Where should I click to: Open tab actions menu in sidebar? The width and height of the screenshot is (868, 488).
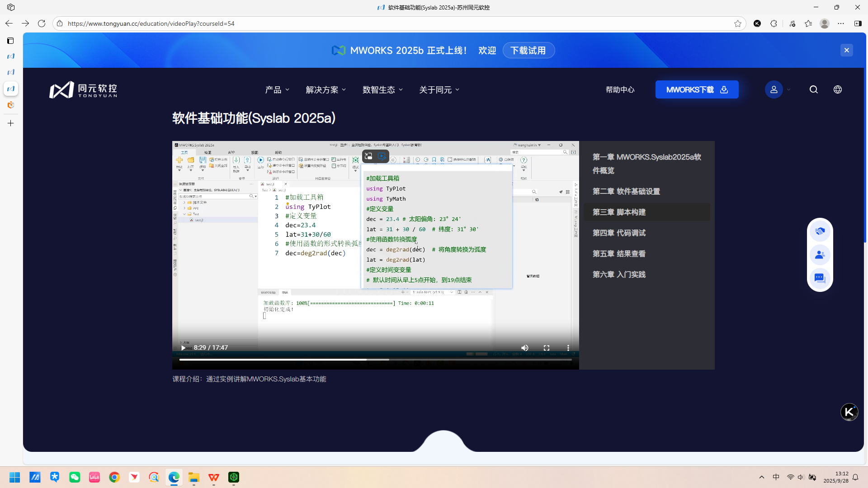(10, 41)
